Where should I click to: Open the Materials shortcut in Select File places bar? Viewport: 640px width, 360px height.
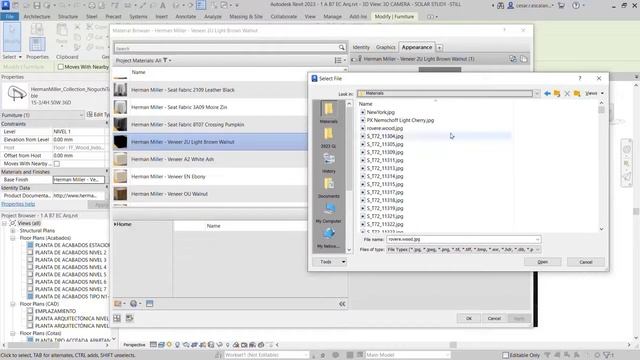(328, 112)
